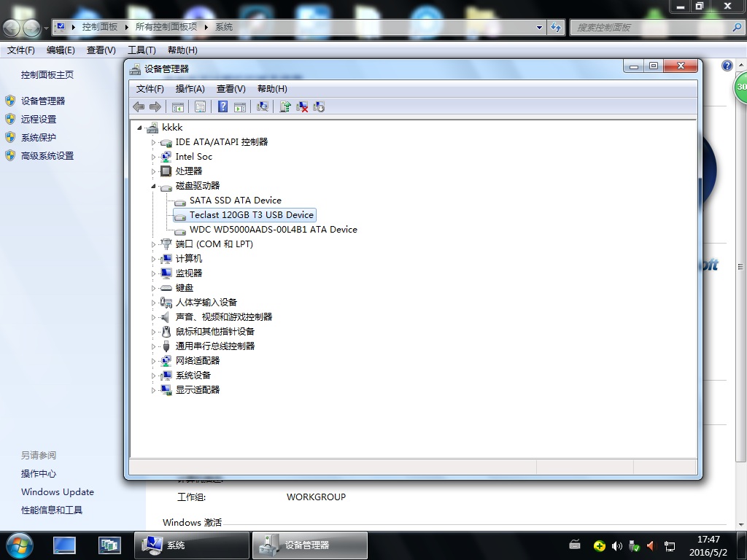This screenshot has height=560, width=747.
Task: Open 操作中心 link in sidebar
Action: pyautogui.click(x=39, y=474)
